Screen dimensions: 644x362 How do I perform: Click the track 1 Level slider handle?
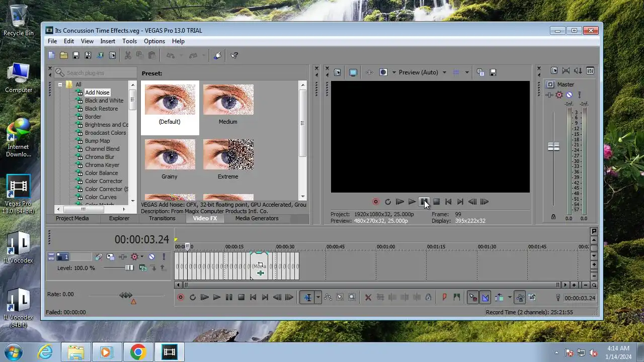tap(129, 268)
